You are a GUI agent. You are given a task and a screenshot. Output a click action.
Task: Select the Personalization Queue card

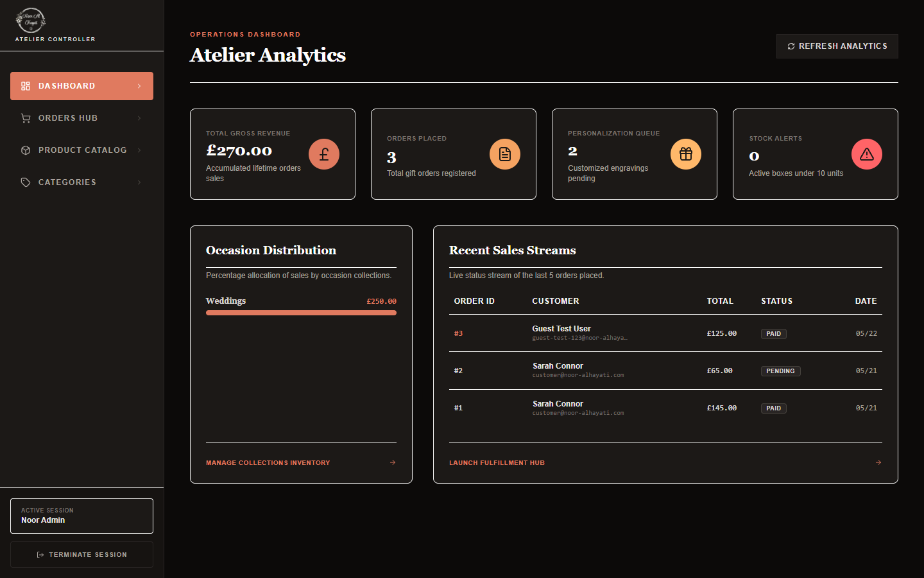coord(635,154)
